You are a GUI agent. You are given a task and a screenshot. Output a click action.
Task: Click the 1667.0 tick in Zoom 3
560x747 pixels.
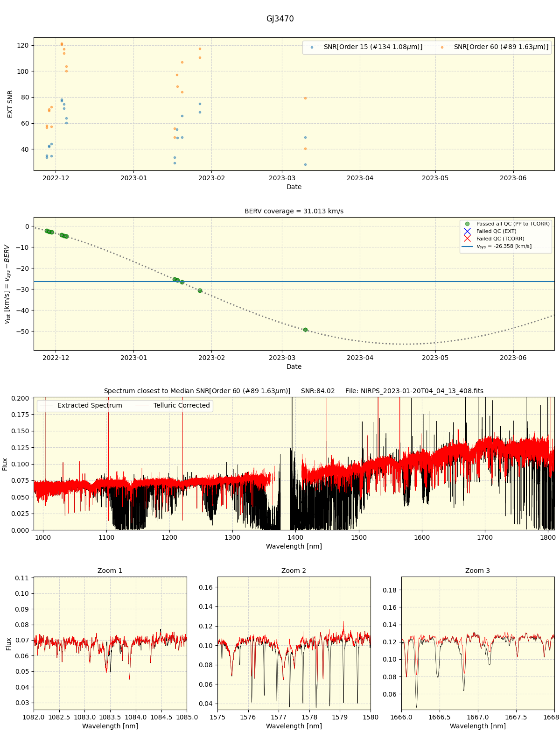pos(478,717)
